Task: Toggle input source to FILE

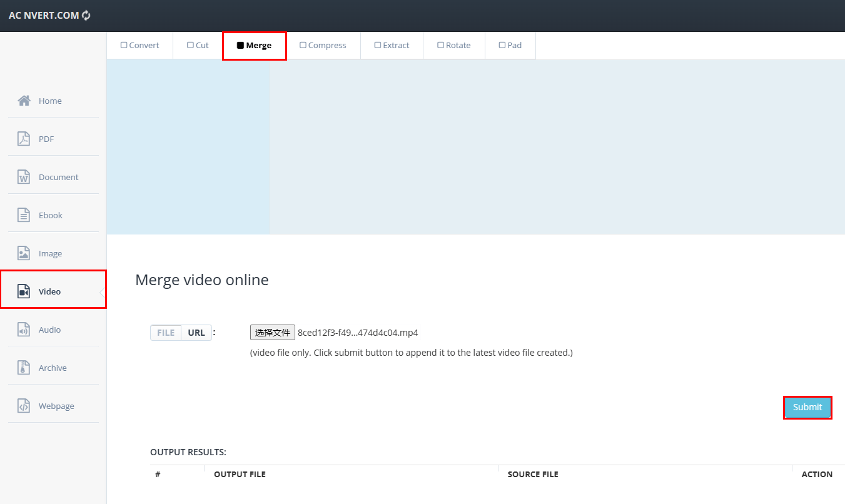Action: pos(166,333)
